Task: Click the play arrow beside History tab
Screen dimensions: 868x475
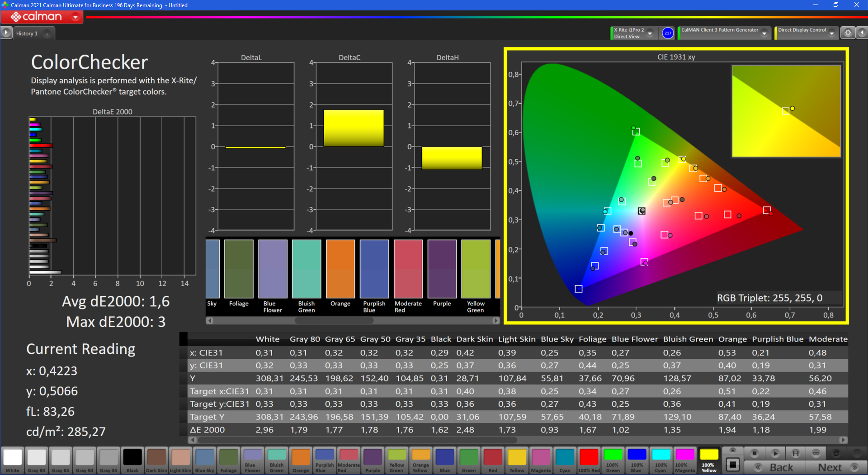Action: [6, 33]
